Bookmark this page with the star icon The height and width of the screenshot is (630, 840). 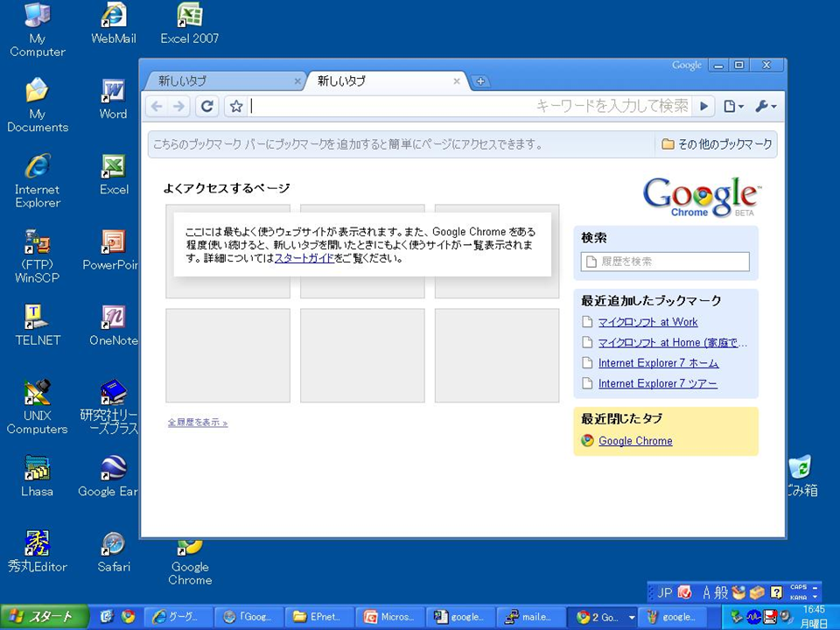236,107
